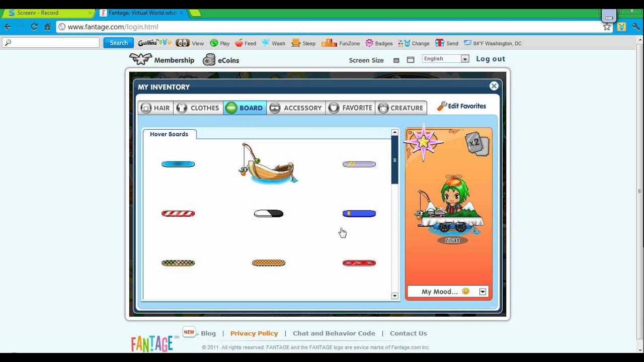Click Sleep in the Guffins toolbar

303,43
